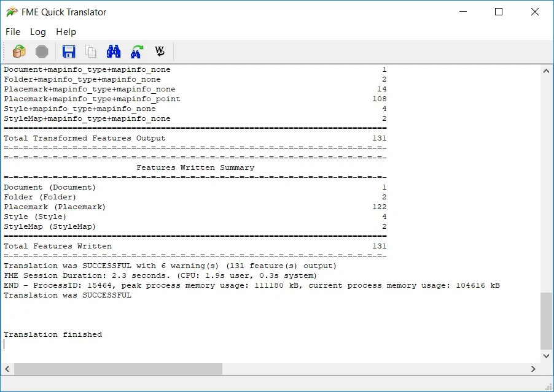Click the gray Stop translation icon
Image resolution: width=554 pixels, height=392 pixels.
point(42,52)
